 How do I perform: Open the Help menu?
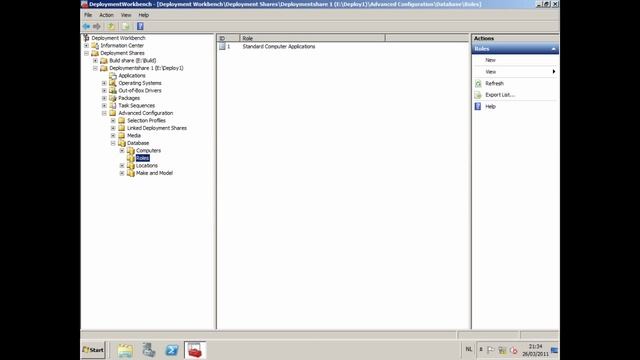coord(143,15)
